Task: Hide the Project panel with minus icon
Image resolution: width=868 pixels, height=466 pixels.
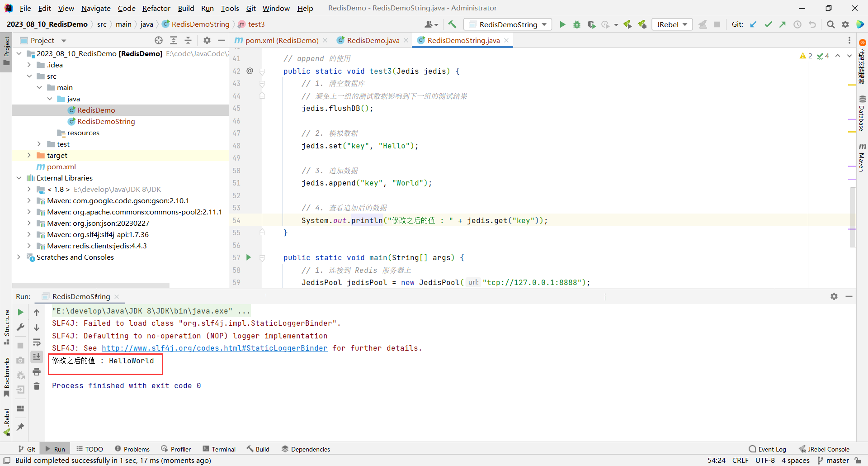Action: pyautogui.click(x=222, y=40)
